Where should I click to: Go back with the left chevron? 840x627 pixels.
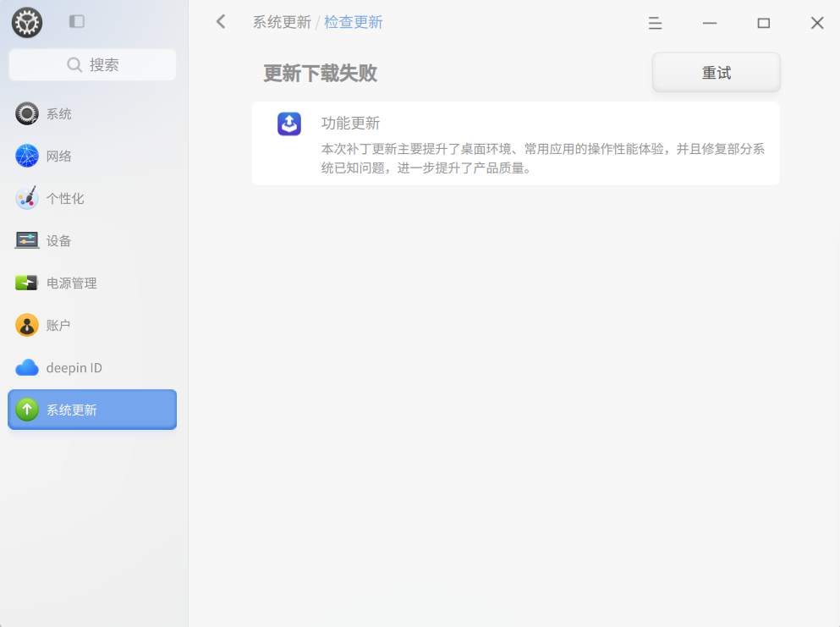pyautogui.click(x=221, y=21)
